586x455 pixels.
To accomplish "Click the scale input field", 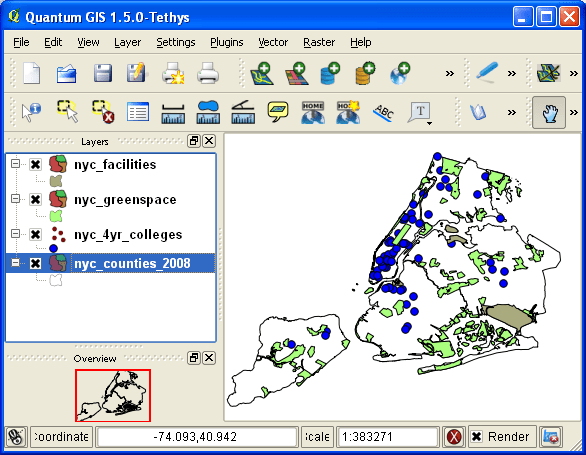I will (x=388, y=437).
